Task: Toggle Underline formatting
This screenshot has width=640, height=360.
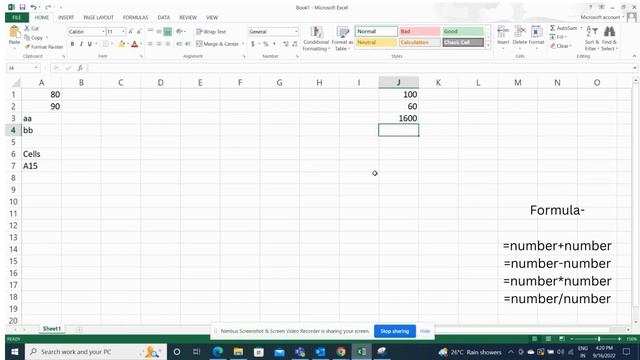Action: click(x=89, y=44)
